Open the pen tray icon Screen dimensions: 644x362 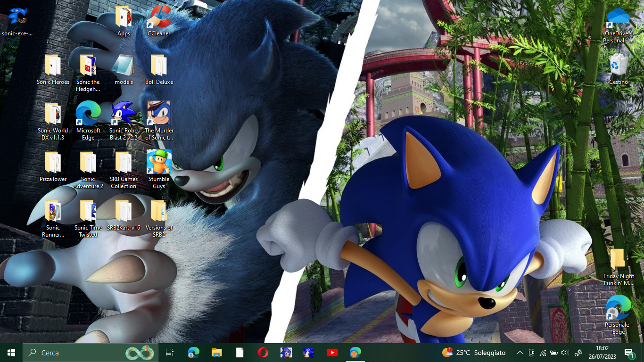click(578, 353)
